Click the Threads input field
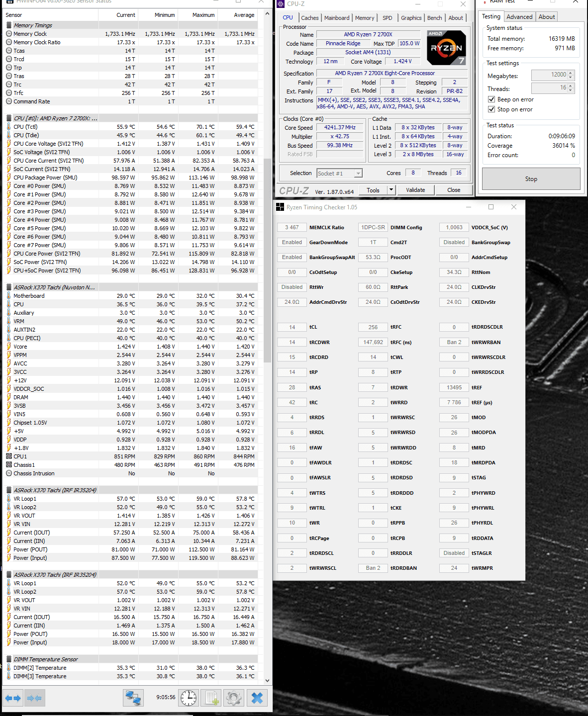Image resolution: width=588 pixels, height=716 pixels. (549, 88)
